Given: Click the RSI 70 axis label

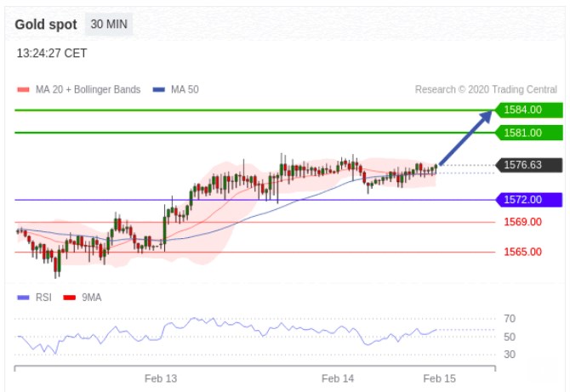Looking at the screenshot, I should coord(510,319).
